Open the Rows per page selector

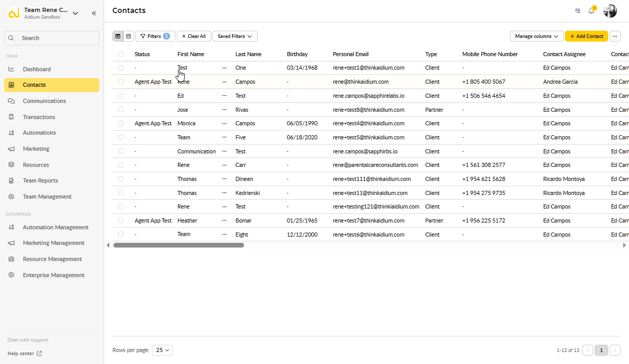[162, 350]
